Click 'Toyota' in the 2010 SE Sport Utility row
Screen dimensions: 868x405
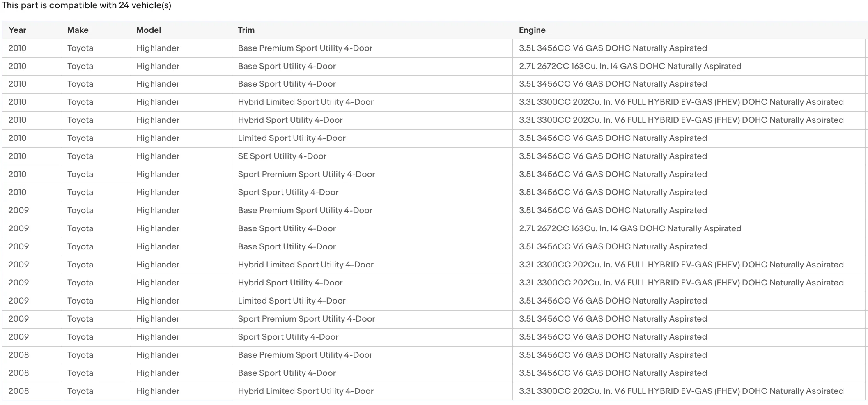(x=80, y=156)
